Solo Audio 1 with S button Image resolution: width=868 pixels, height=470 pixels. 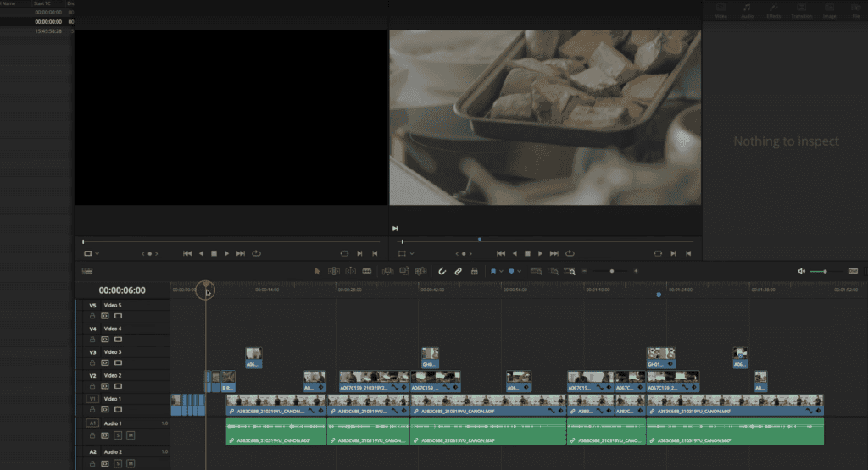tap(118, 435)
